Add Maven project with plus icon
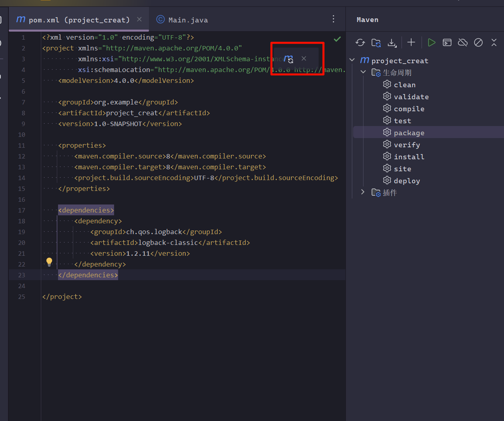The image size is (504, 421). pos(411,42)
